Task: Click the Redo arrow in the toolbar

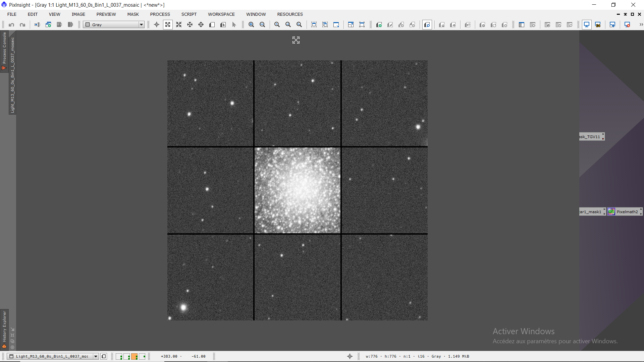Action: point(22,25)
